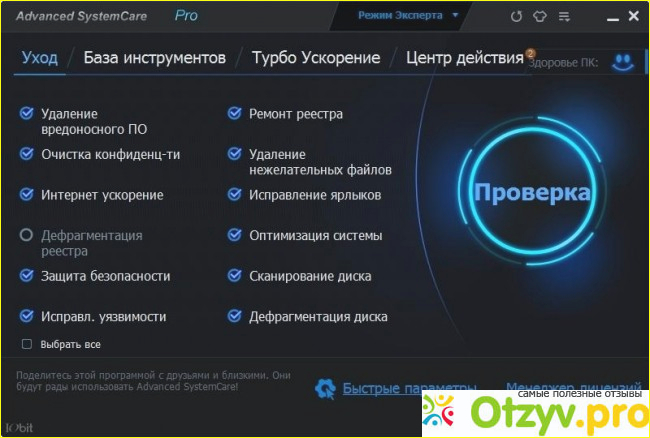Viewport: 650px width, 438px height.
Task: Uncheck Удаление вредоносного ПО
Action: (x=27, y=114)
